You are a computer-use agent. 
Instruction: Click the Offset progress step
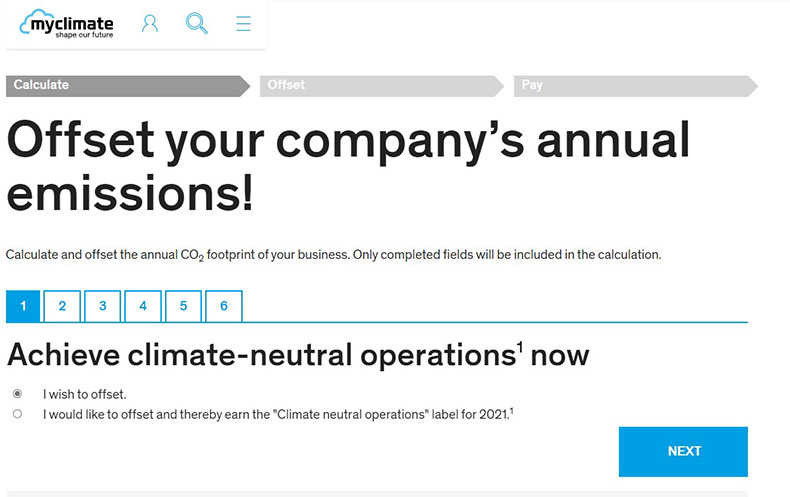click(382, 86)
